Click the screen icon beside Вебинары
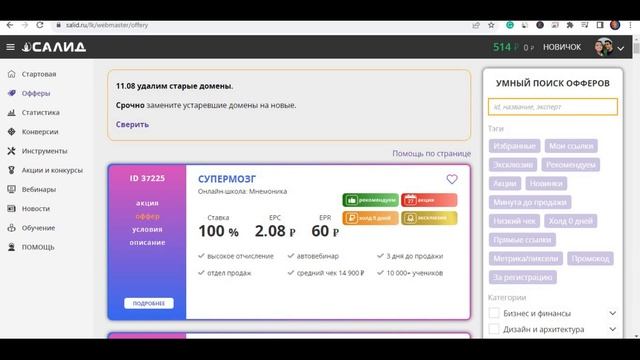Screen dimensions: 640x360 click(11, 189)
